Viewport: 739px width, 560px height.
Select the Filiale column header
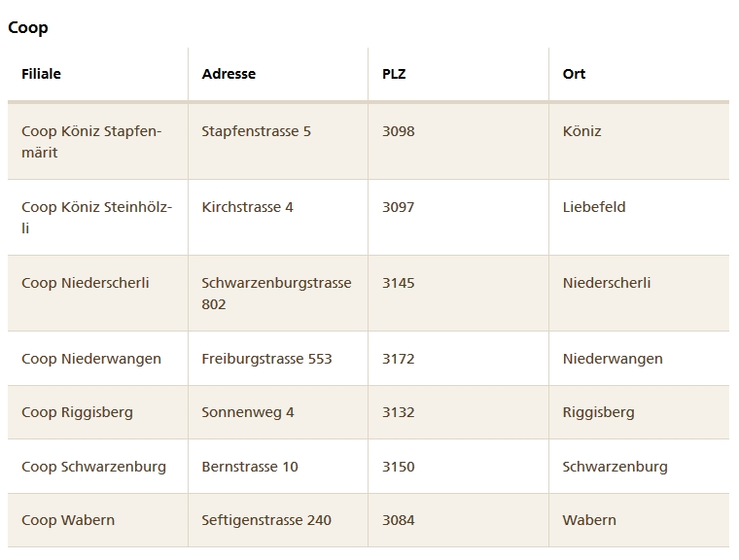tap(41, 74)
